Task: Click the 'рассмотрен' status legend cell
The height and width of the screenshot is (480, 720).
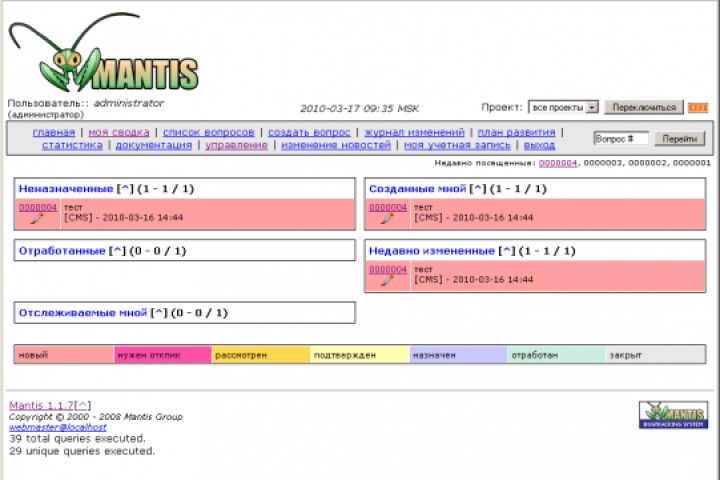Action: click(x=260, y=355)
